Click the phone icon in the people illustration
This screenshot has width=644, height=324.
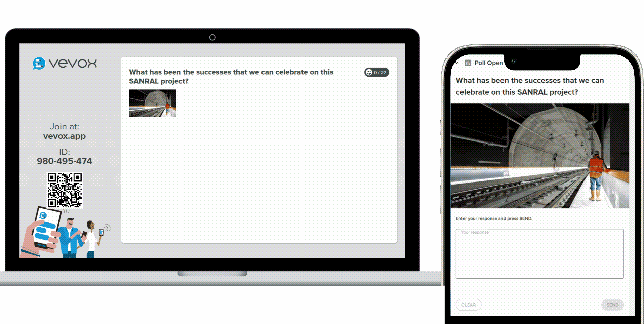pyautogui.click(x=101, y=232)
